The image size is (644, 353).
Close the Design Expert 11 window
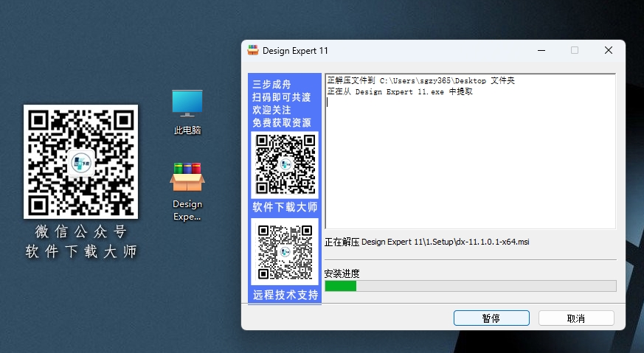(x=609, y=51)
